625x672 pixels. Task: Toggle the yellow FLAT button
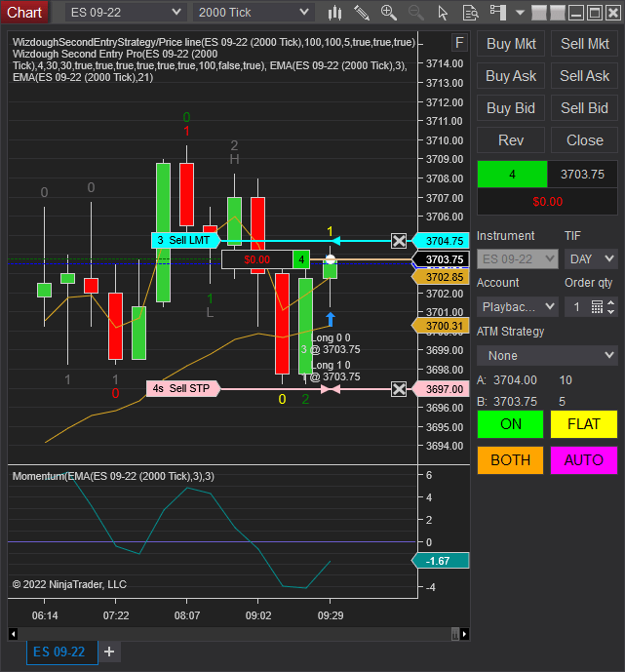584,424
